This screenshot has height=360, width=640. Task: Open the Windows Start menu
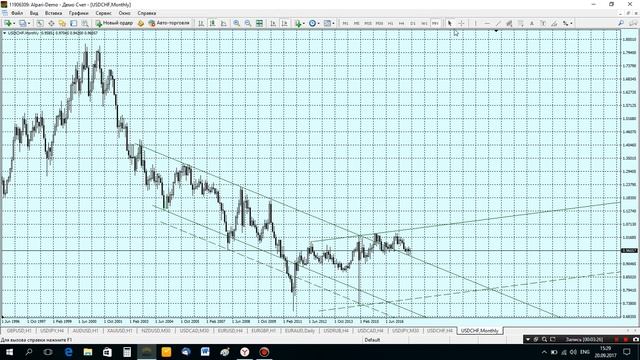(x=9, y=352)
